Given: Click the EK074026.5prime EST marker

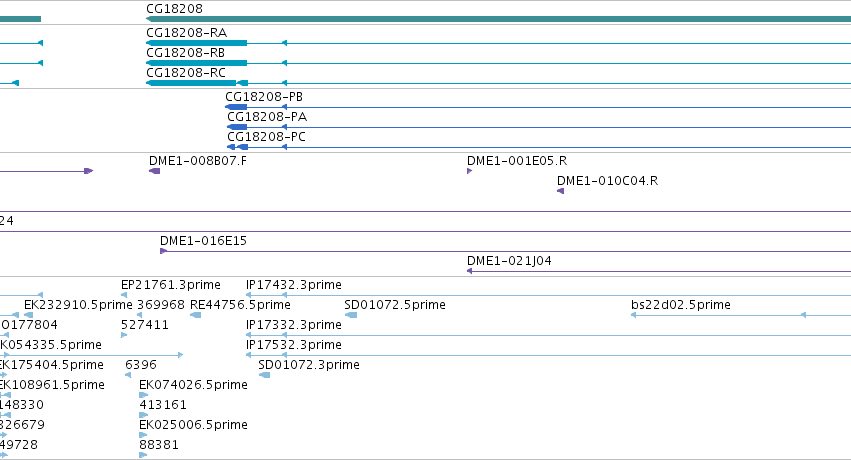Looking at the screenshot, I should tap(143, 395).
